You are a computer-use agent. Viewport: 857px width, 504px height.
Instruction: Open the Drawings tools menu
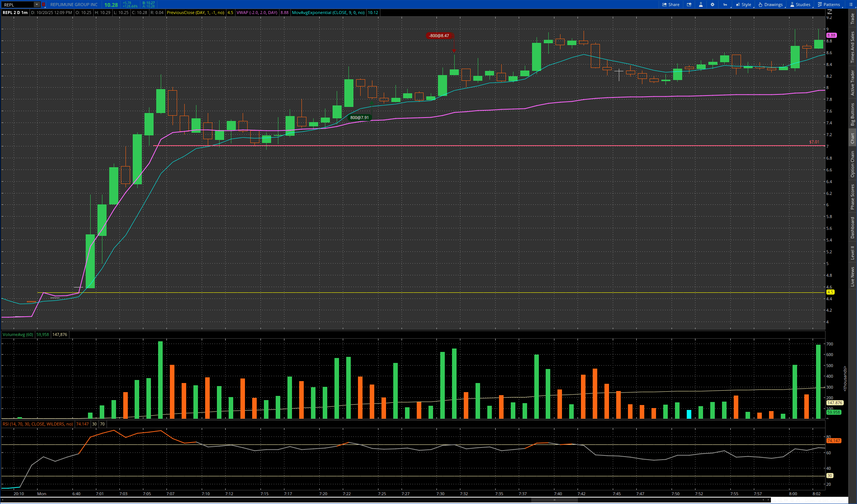pos(771,5)
